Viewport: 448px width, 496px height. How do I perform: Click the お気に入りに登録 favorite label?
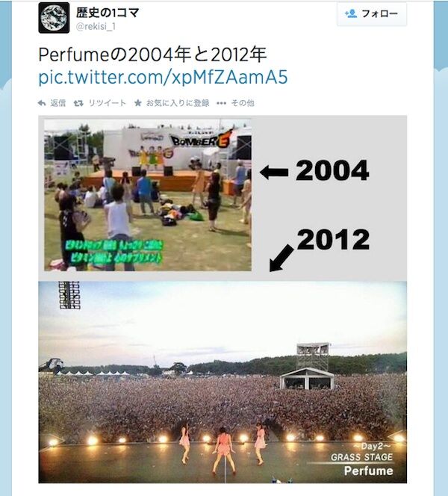178,103
